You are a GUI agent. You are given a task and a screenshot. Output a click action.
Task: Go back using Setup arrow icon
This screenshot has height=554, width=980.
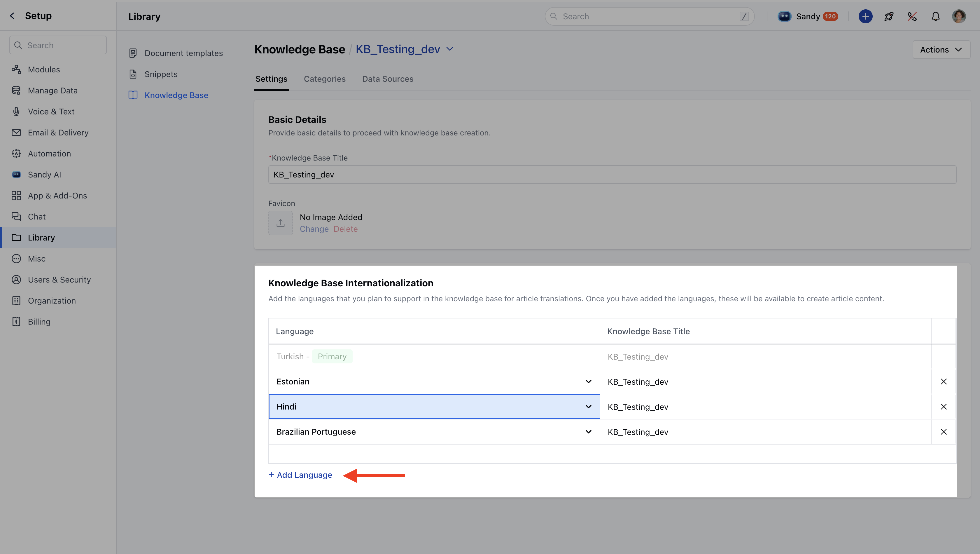(12, 15)
